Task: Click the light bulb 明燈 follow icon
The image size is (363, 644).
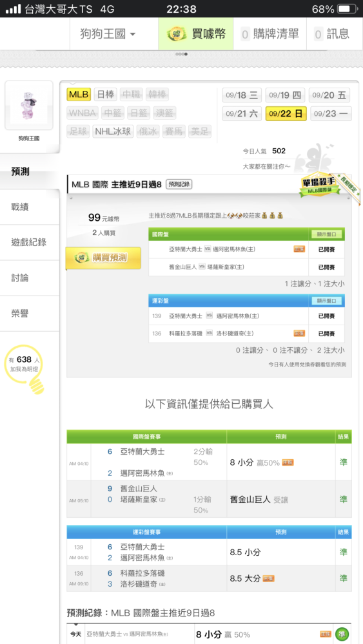Action: (x=25, y=368)
